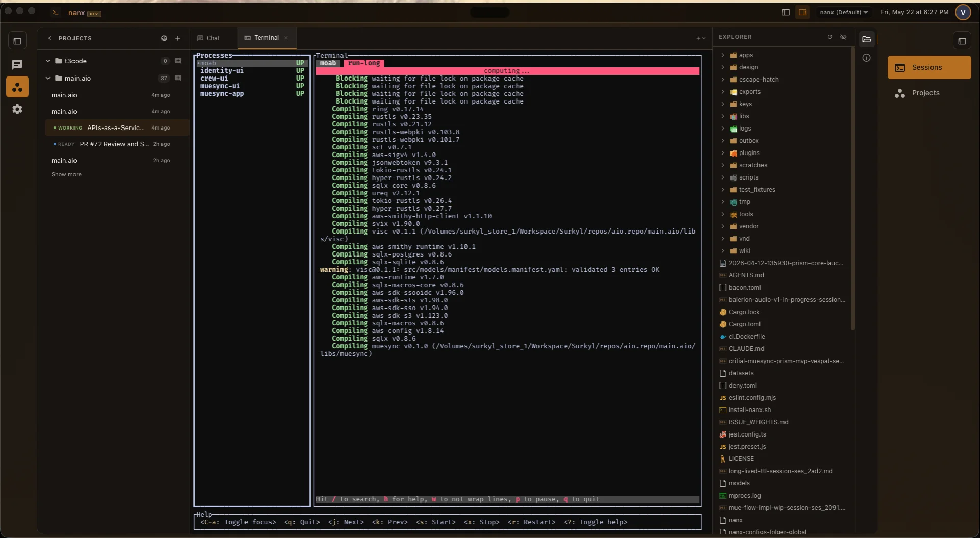Open the logs folder icon

pyautogui.click(x=733, y=129)
